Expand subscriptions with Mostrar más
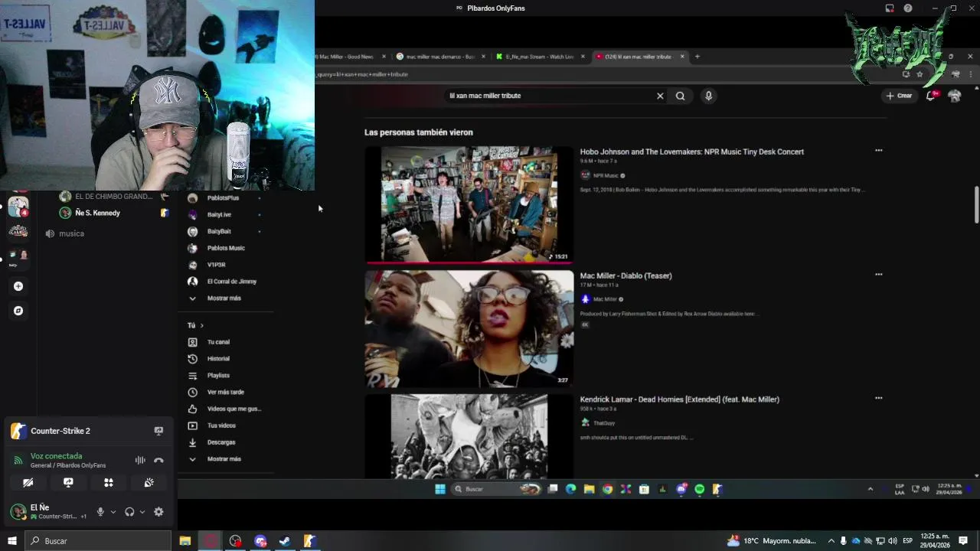Viewport: 980px width, 551px height. pos(225,298)
